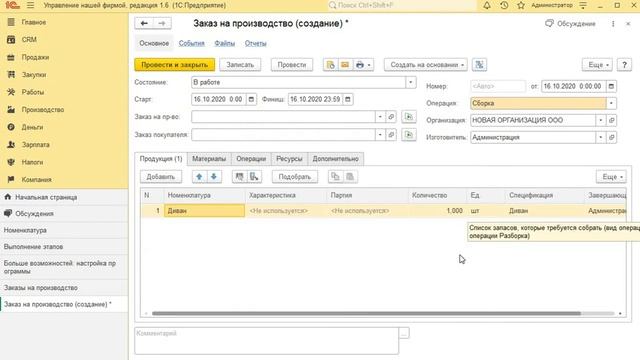Expand the Заказ покупателя dropdown
This screenshot has width=640, height=360.
380,134
